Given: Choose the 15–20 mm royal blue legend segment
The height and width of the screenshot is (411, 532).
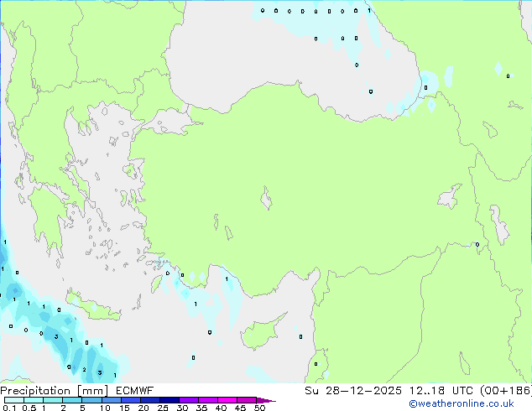Looking at the screenshot, I should [x=130, y=400].
